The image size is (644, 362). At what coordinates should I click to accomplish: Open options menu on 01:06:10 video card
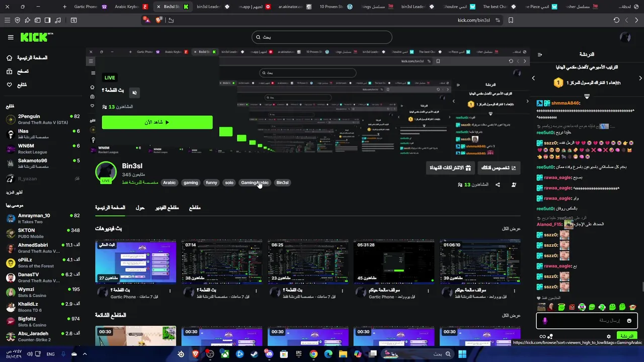click(x=515, y=291)
